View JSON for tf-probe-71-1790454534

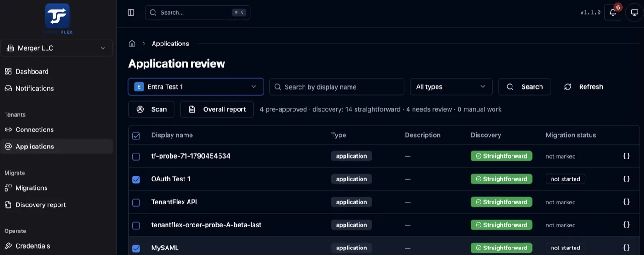point(626,156)
